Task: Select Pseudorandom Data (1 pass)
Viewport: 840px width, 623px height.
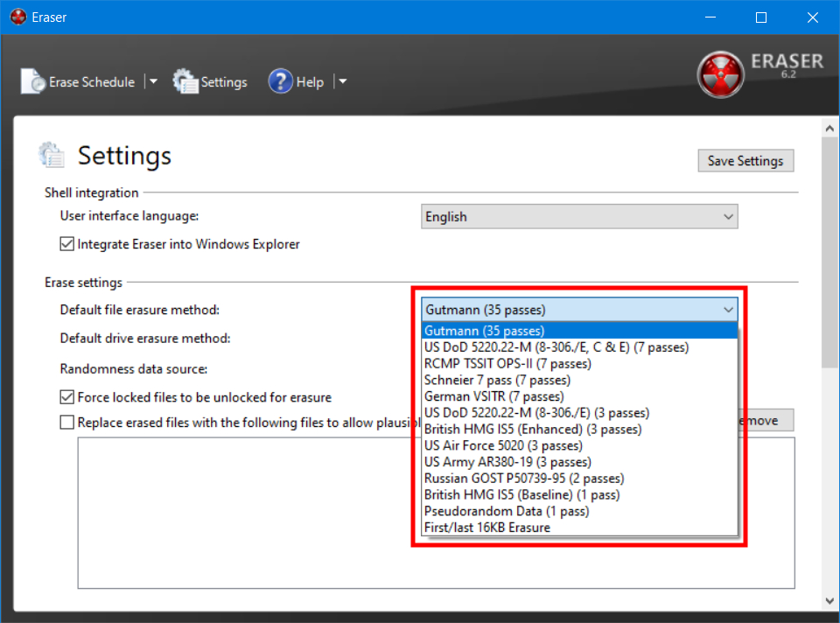Action: 579,511
